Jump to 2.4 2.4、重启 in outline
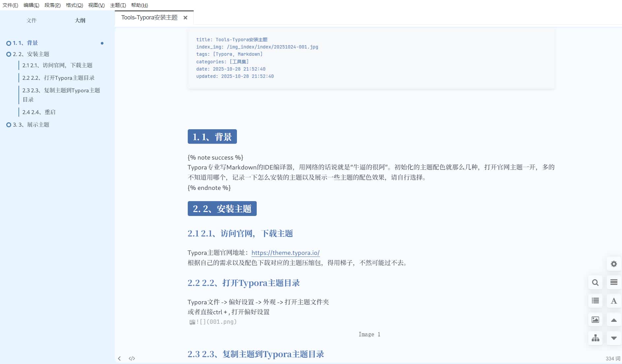Viewport: 622px width, 364px height. (39, 112)
